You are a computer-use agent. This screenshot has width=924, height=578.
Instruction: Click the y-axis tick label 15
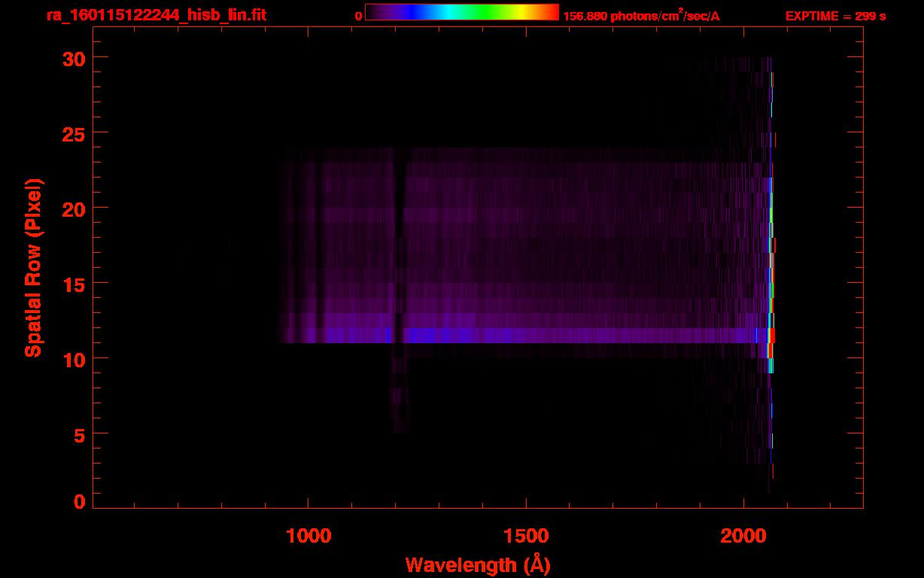(x=73, y=284)
